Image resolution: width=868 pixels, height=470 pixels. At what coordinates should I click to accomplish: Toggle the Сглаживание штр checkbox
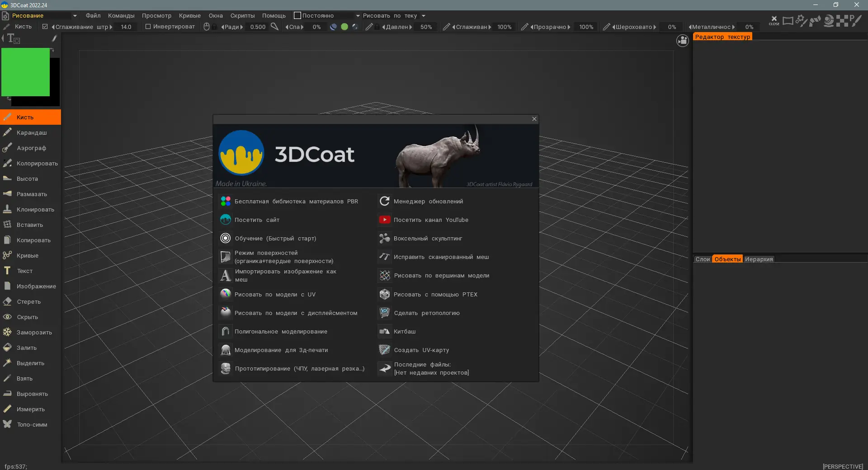(x=45, y=27)
